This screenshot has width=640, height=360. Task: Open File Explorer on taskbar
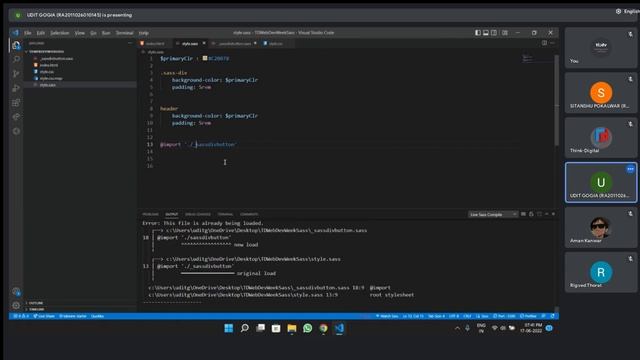pos(291,329)
